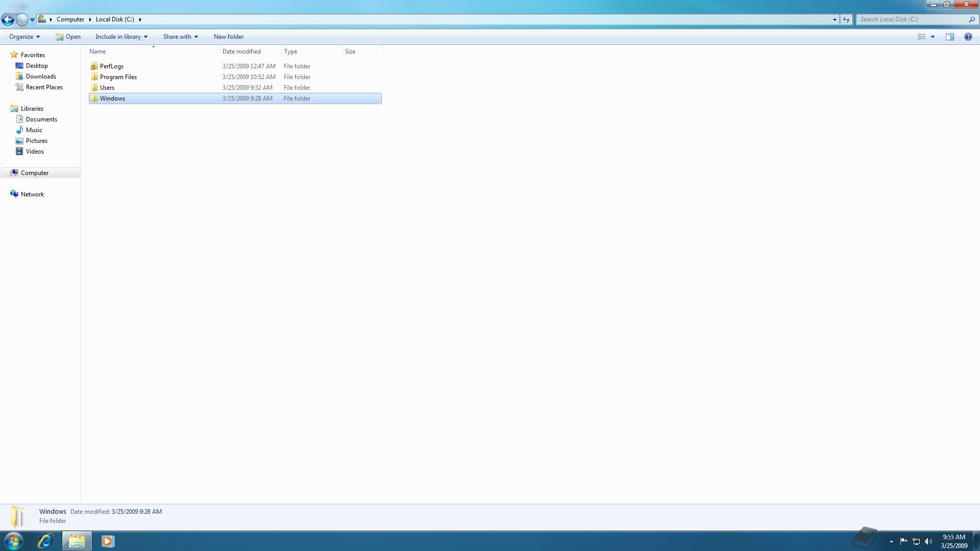980x551 pixels.
Task: Change the view with the view icon
Action: pos(922,37)
